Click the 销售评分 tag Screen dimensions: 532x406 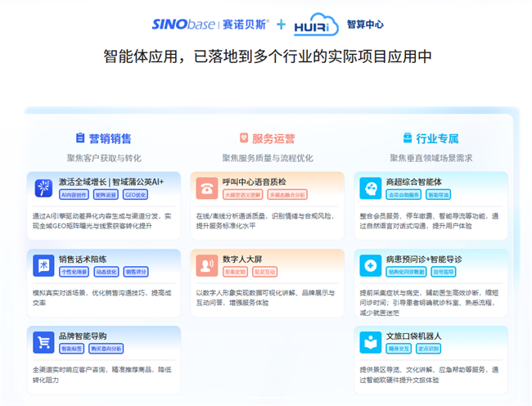pyautogui.click(x=136, y=272)
